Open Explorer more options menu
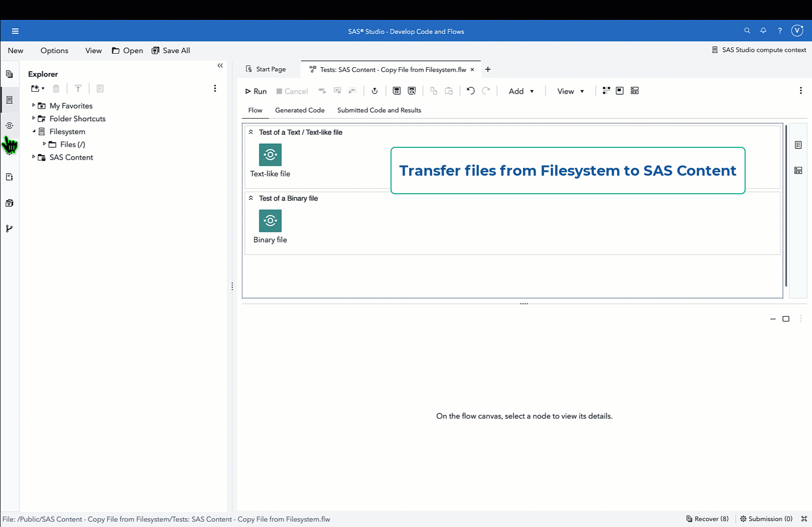Viewport: 812px width, 527px height. 215,88
